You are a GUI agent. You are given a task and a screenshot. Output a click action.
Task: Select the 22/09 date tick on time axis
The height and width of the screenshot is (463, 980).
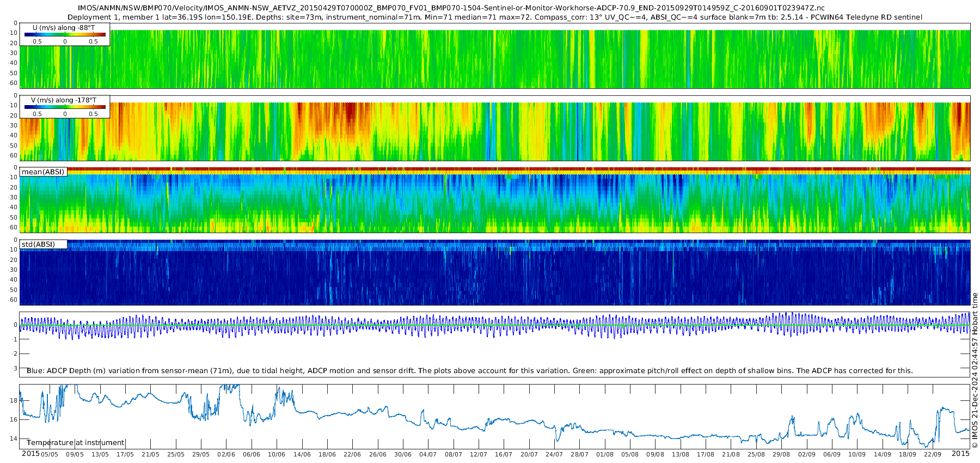point(933,455)
